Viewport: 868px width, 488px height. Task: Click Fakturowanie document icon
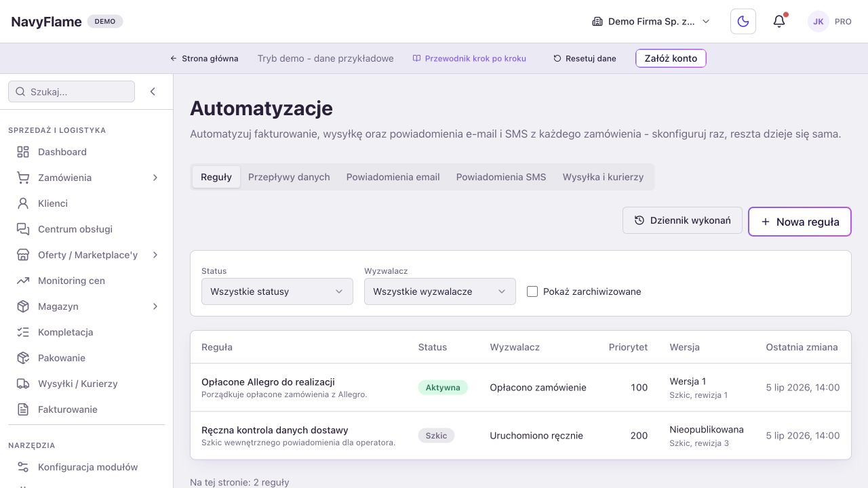(x=23, y=409)
